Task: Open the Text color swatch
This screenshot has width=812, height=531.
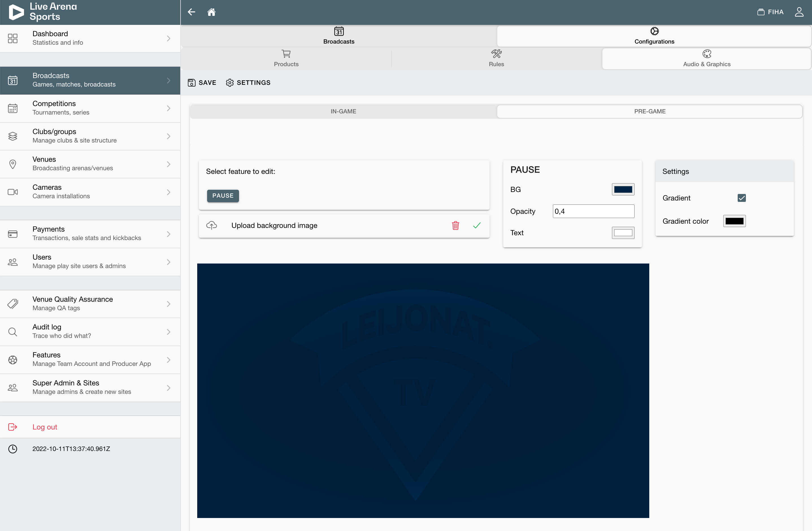Action: 623,233
